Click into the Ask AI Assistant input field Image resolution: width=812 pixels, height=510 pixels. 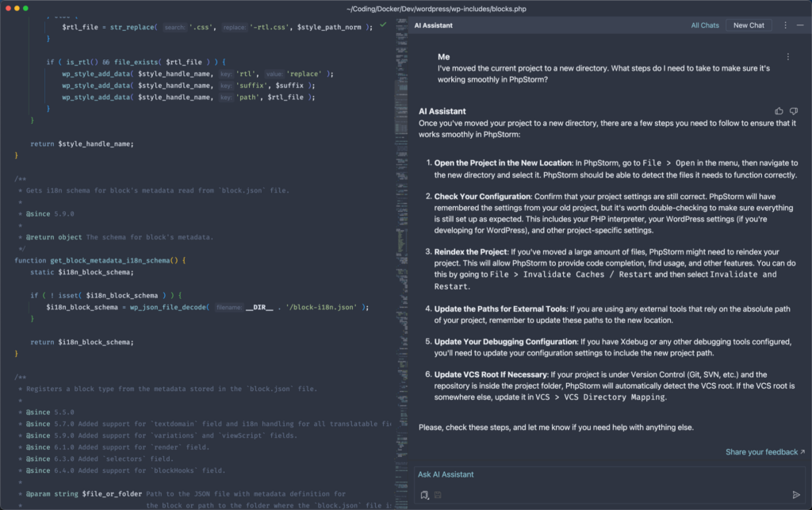pyautogui.click(x=603, y=474)
